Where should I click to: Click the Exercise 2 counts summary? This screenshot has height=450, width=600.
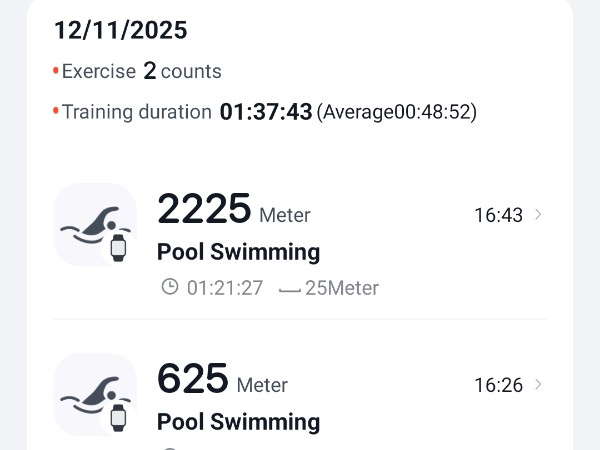pyautogui.click(x=141, y=71)
